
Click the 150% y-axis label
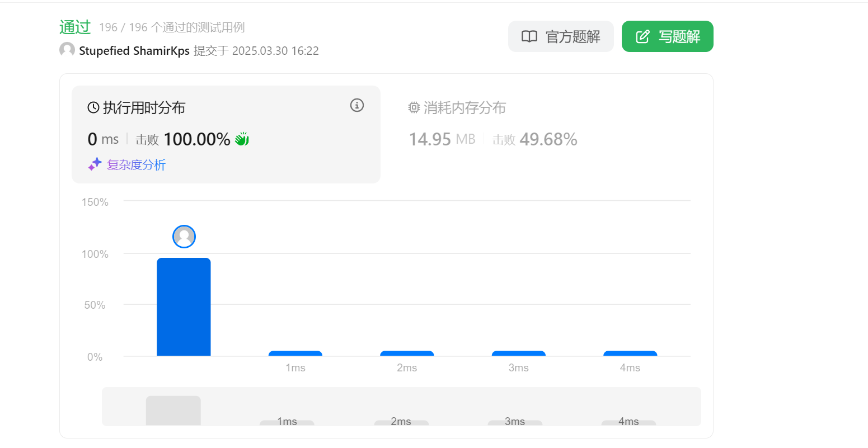coord(95,202)
